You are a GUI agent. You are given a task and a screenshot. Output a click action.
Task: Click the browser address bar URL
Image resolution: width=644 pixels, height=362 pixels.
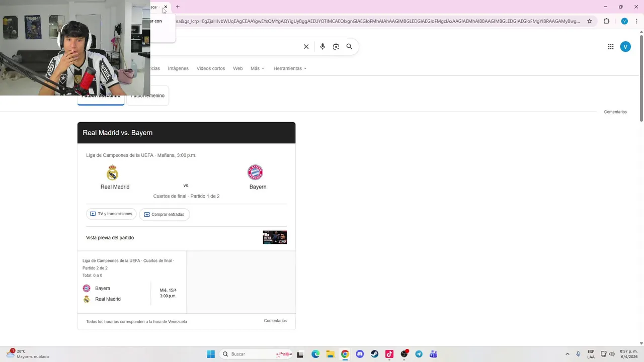(377, 21)
